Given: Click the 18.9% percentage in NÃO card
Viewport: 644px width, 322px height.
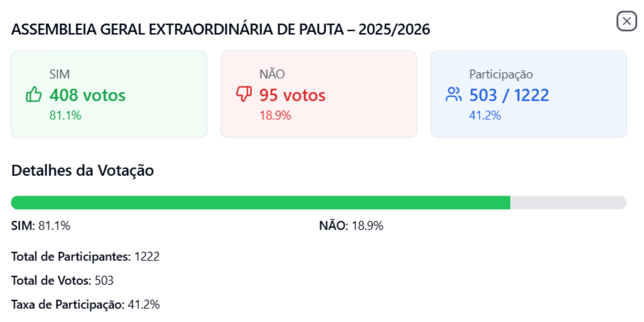Looking at the screenshot, I should click(x=275, y=116).
